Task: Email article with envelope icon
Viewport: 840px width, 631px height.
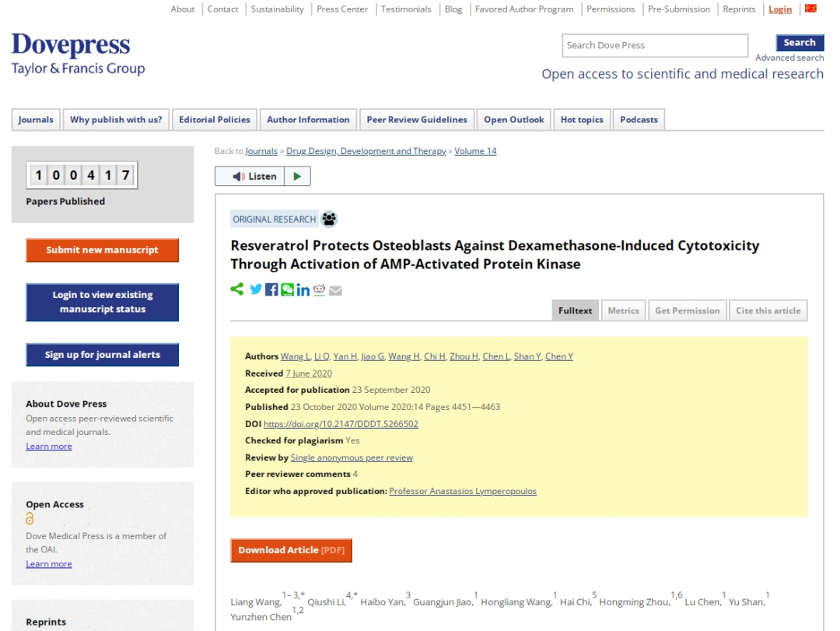Action: pyautogui.click(x=335, y=290)
